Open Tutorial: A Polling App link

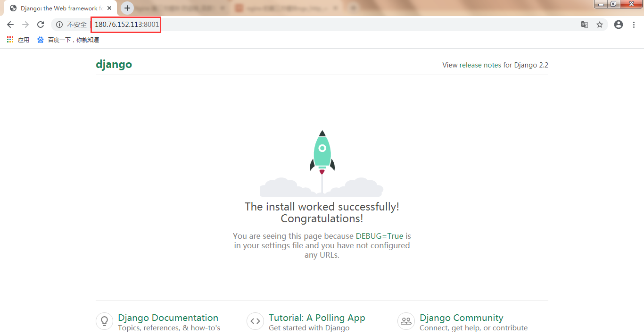tap(317, 318)
